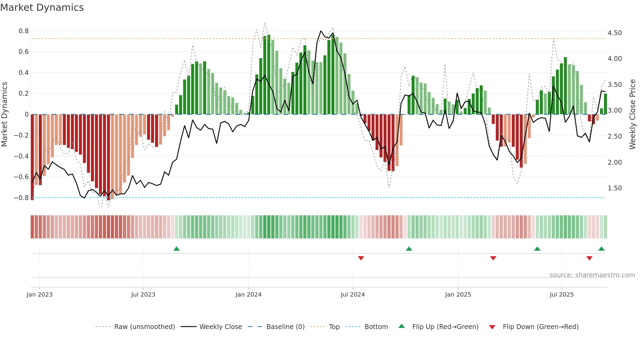Click the cyan dotted Bottom threshold line
This screenshot has height=362, width=644.
click(318, 198)
